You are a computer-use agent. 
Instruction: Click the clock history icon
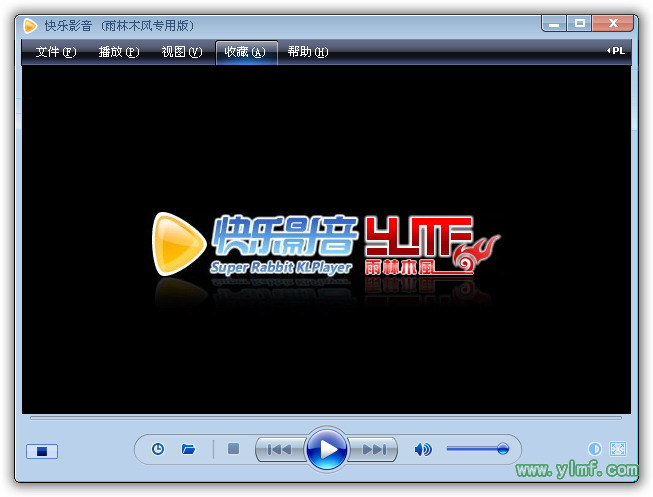point(158,449)
